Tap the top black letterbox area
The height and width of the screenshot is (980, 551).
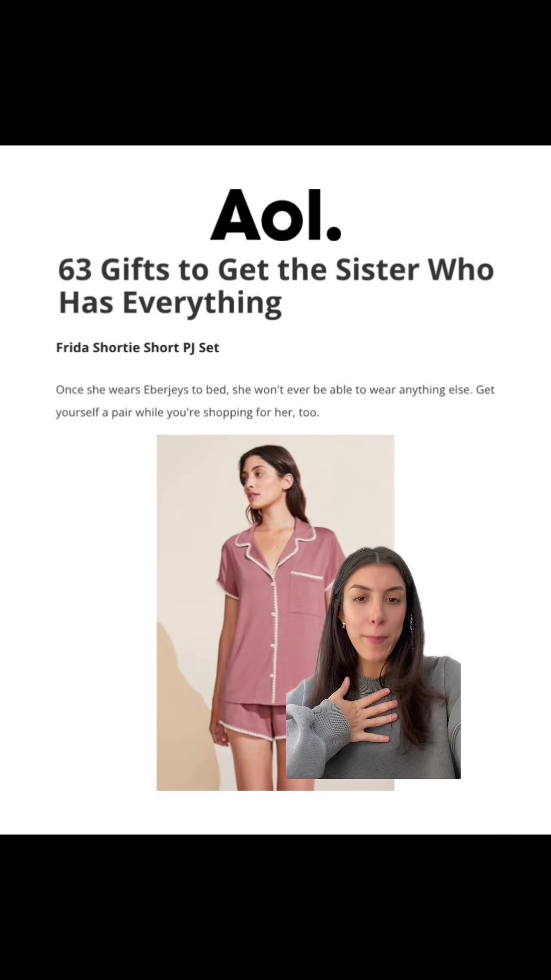275,72
